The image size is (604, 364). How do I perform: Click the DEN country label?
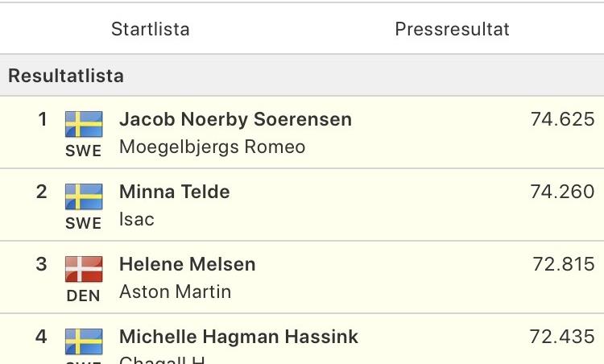[x=83, y=296]
